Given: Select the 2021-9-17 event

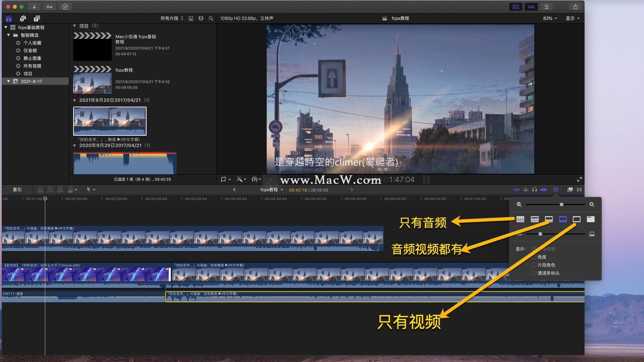Looking at the screenshot, I should (31, 81).
